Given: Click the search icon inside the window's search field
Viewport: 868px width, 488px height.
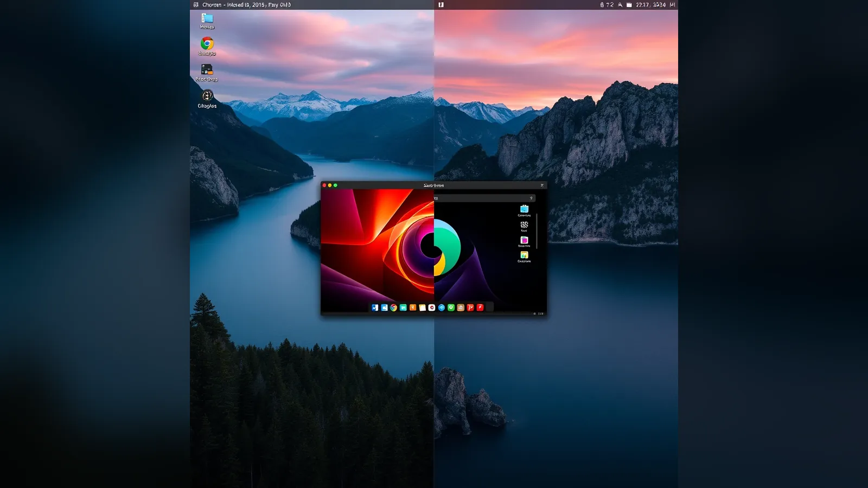Looking at the screenshot, I should 531,198.
